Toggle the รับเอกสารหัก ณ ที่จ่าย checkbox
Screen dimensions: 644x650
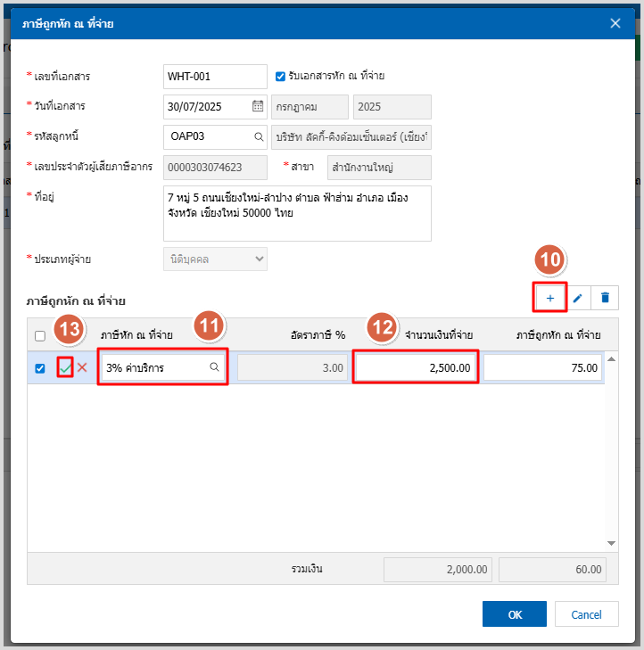click(280, 76)
